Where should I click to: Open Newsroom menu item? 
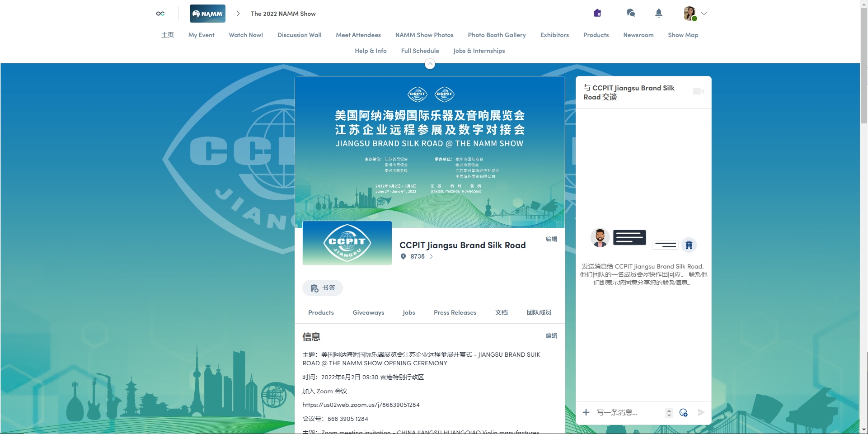pyautogui.click(x=638, y=35)
